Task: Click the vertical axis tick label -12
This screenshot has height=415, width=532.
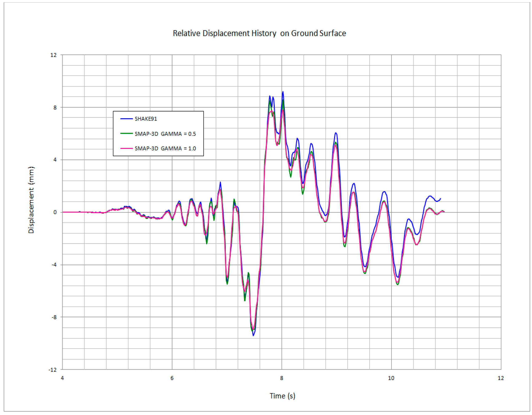Action: coord(53,370)
